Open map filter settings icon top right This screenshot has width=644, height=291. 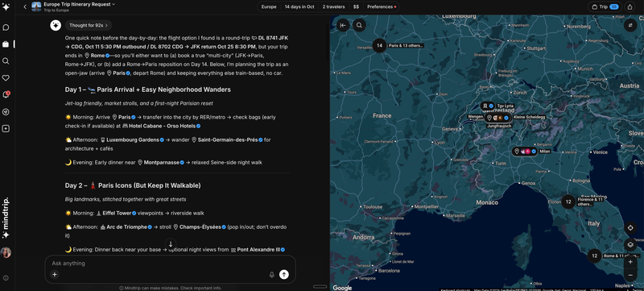click(x=630, y=26)
